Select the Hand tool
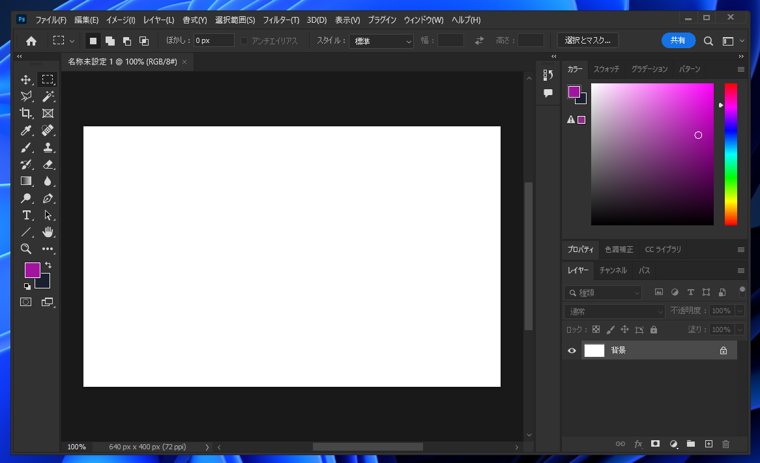This screenshot has width=760, height=463. [x=48, y=232]
